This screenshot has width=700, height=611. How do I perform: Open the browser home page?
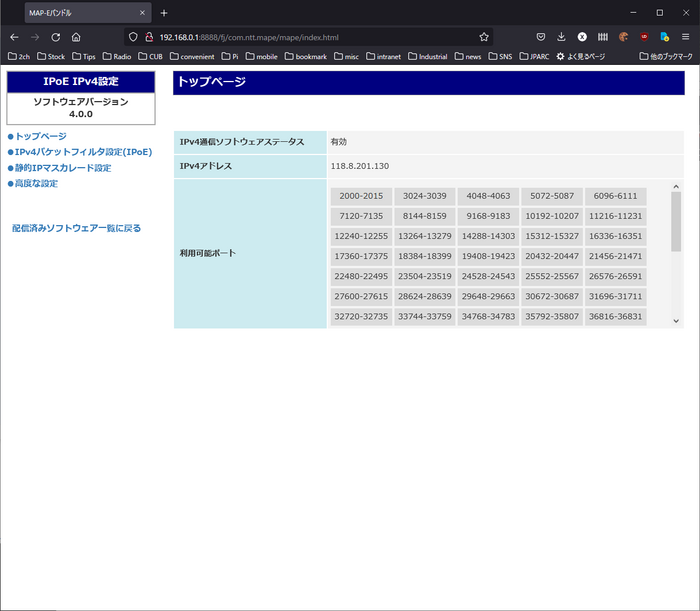(76, 37)
